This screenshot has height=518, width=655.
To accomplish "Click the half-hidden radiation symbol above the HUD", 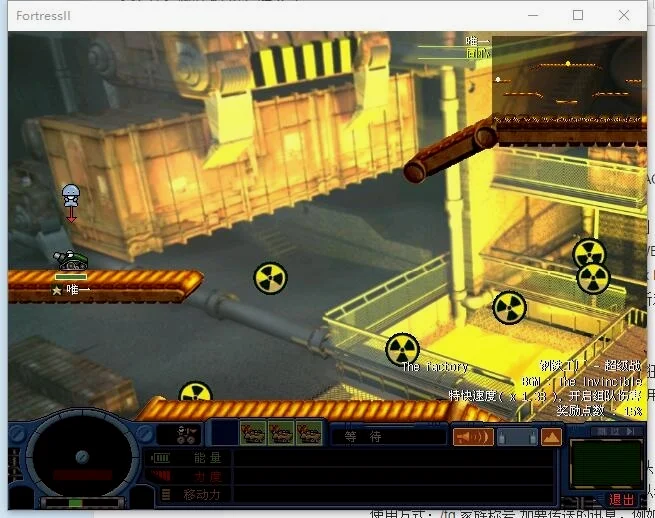I will coord(195,392).
